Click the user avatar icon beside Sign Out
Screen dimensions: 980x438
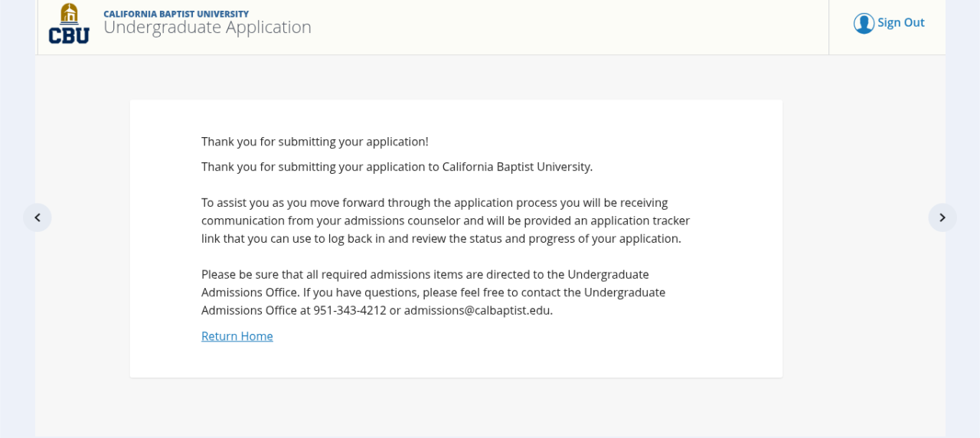[x=864, y=23]
